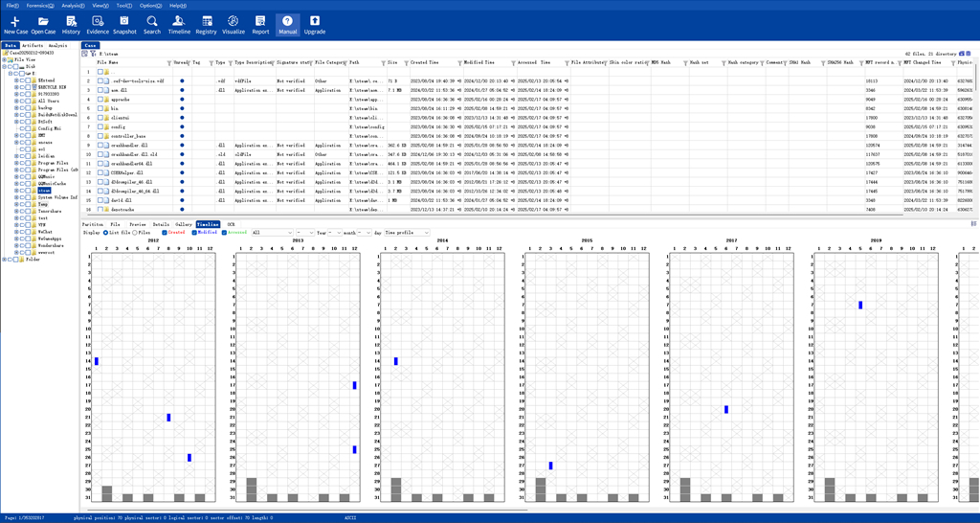Toggle the Created checkbox
Viewport: 980px width, 523px height.
point(165,232)
